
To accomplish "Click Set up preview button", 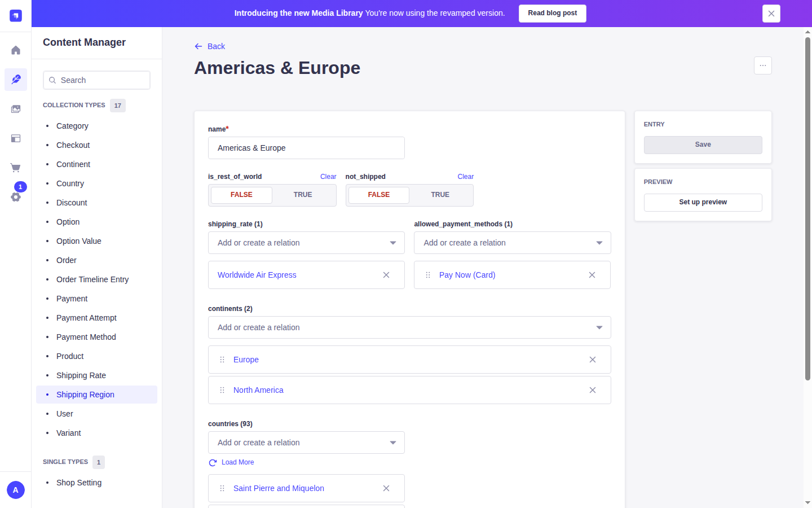I will 703,203.
